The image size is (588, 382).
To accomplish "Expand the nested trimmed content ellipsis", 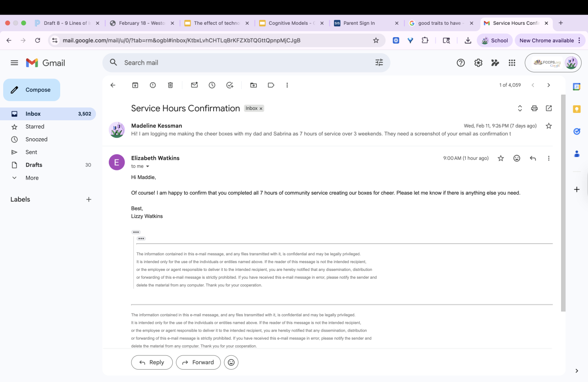I will pyautogui.click(x=141, y=239).
